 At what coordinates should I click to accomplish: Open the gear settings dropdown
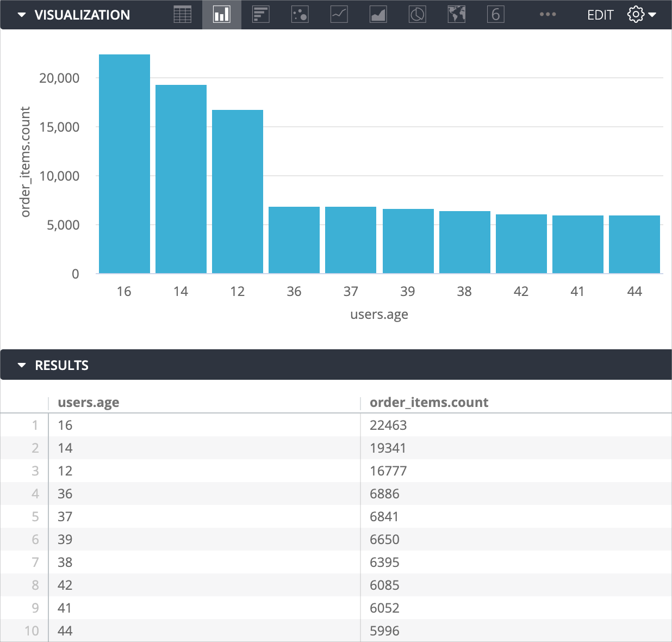click(642, 15)
